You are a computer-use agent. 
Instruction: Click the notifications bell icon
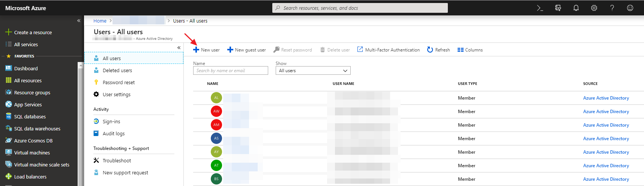[576, 8]
